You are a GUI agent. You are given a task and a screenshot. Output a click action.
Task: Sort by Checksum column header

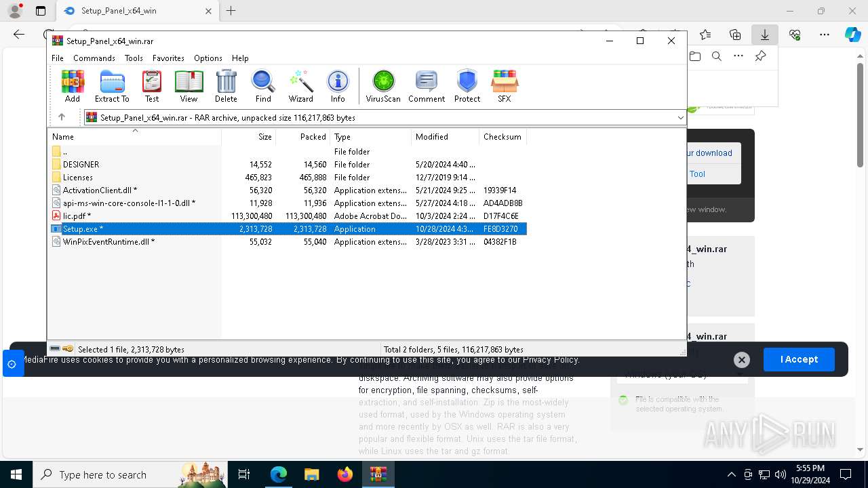point(502,136)
